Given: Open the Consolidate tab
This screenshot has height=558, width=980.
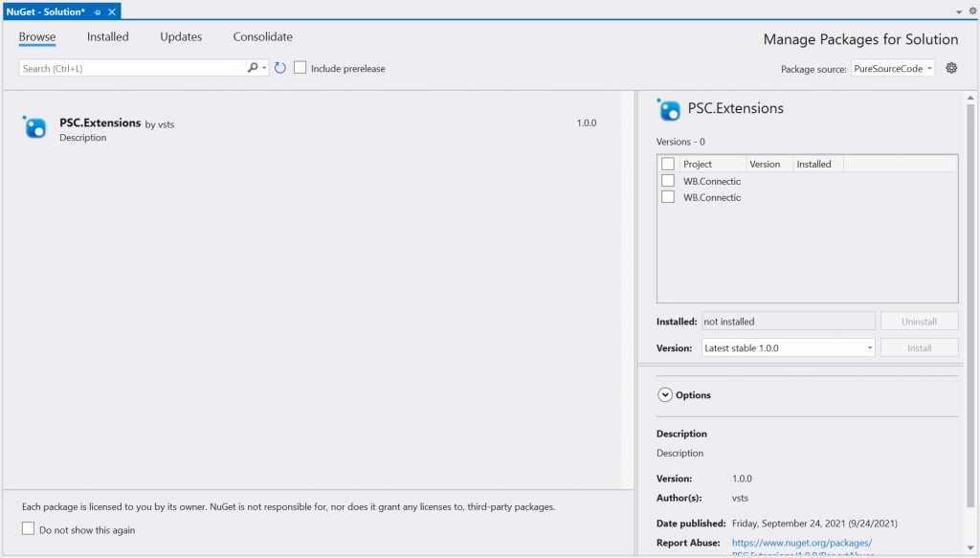Looking at the screenshot, I should click(262, 36).
